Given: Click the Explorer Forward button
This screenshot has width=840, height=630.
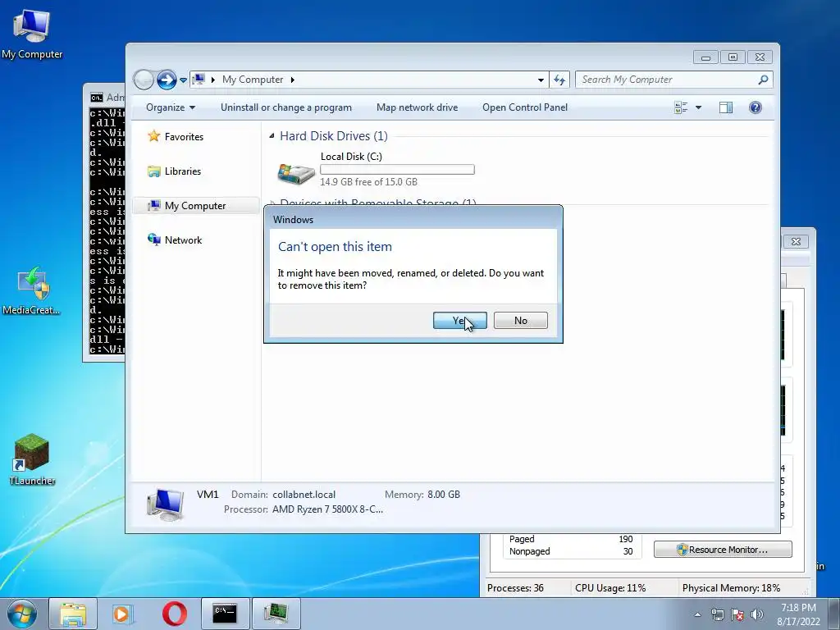Looking at the screenshot, I should [x=167, y=80].
